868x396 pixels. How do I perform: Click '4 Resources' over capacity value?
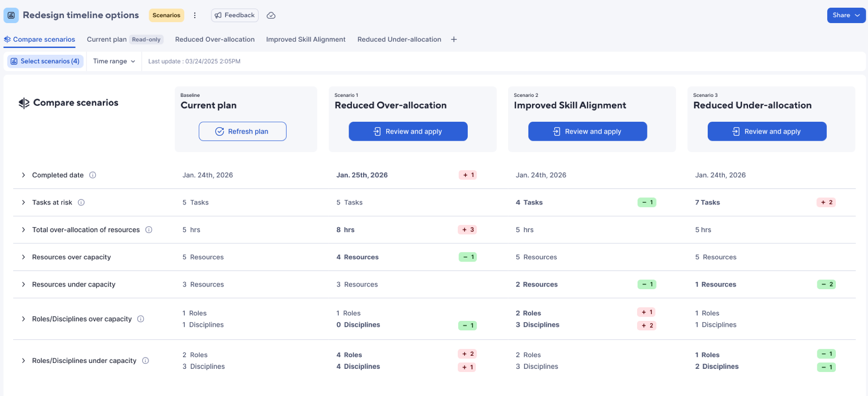click(x=357, y=257)
